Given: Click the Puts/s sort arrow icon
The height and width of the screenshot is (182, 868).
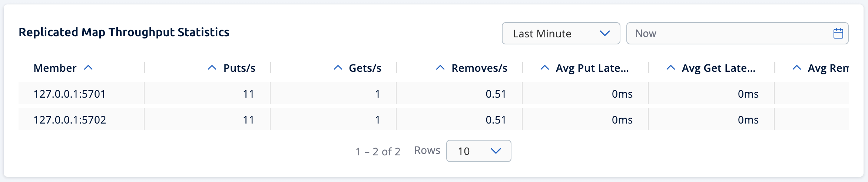Looking at the screenshot, I should point(212,68).
